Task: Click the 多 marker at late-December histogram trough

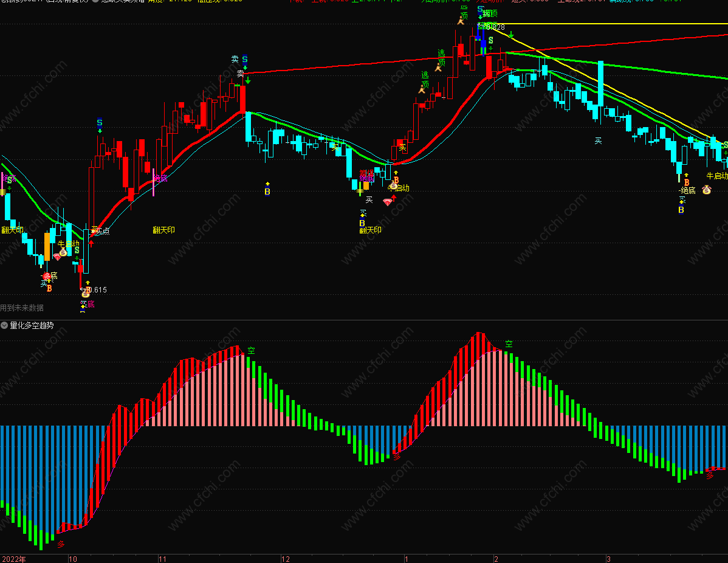Action: click(396, 457)
